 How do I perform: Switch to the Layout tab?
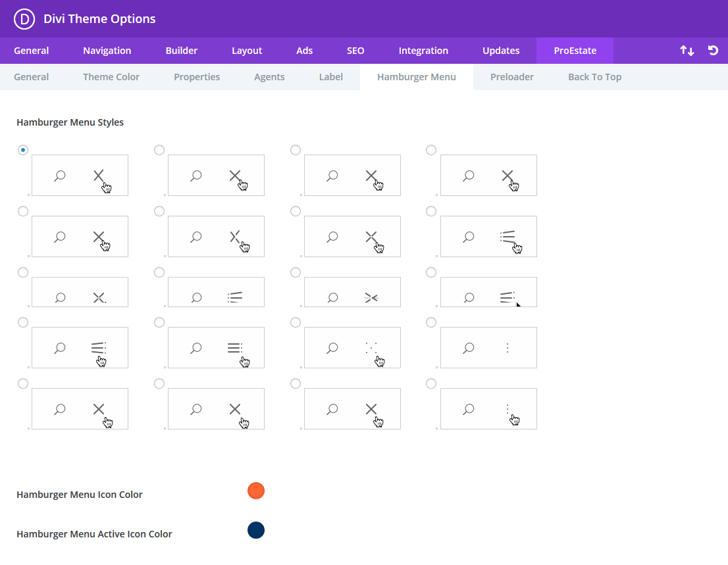tap(247, 51)
